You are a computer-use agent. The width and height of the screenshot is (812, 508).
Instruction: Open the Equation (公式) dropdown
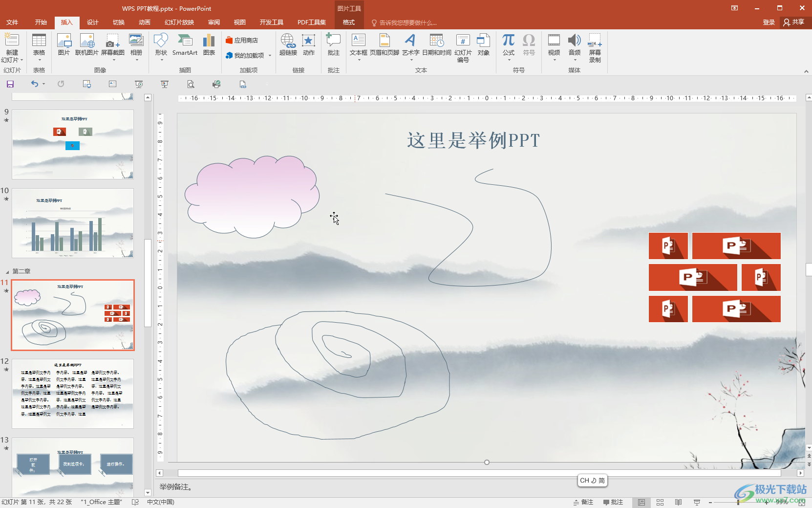(x=509, y=60)
